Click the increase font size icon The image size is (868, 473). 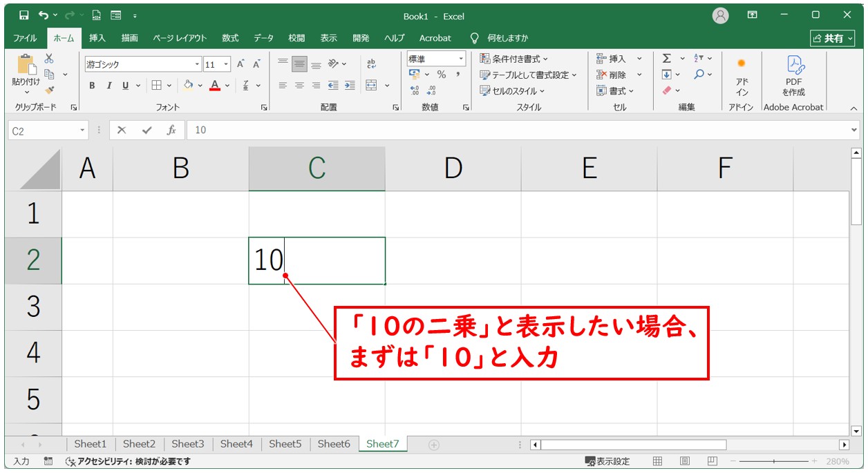(x=240, y=64)
